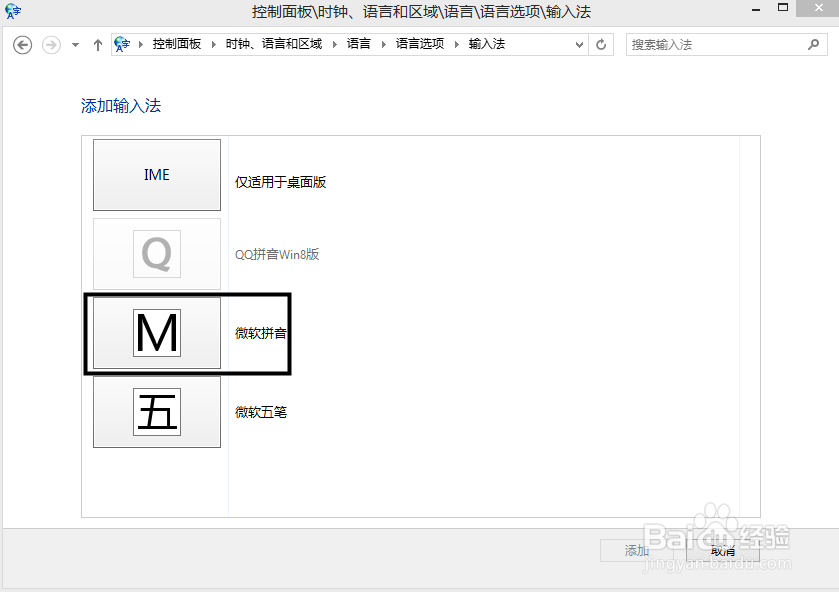This screenshot has width=839, height=592.
Task: Click the forward navigation arrow
Action: pyautogui.click(x=48, y=44)
